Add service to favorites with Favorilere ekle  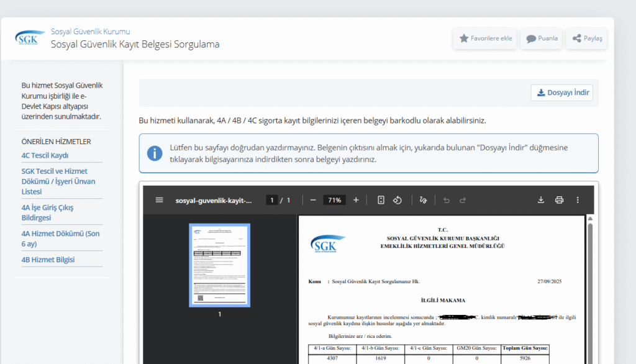tap(485, 39)
